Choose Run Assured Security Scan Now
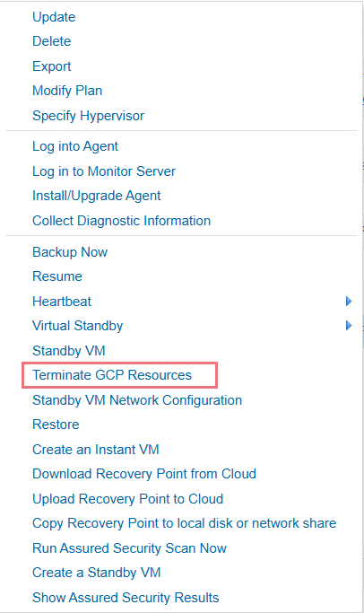 (129, 547)
